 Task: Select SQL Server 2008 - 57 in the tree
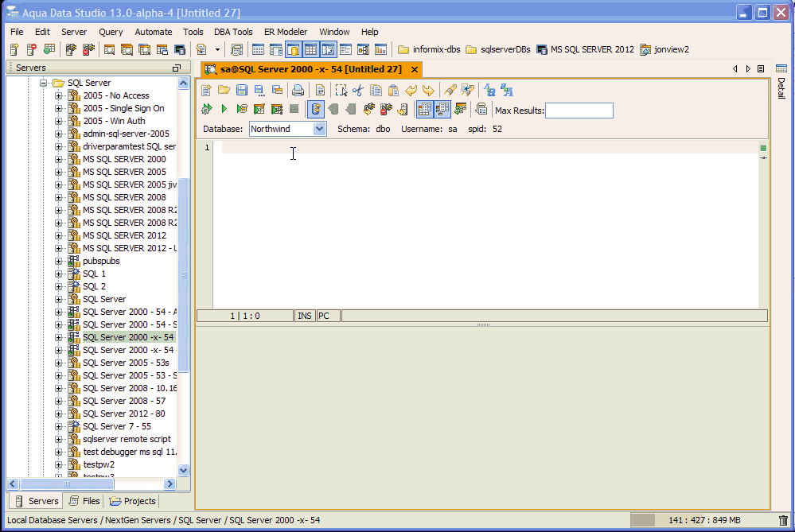tap(124, 401)
